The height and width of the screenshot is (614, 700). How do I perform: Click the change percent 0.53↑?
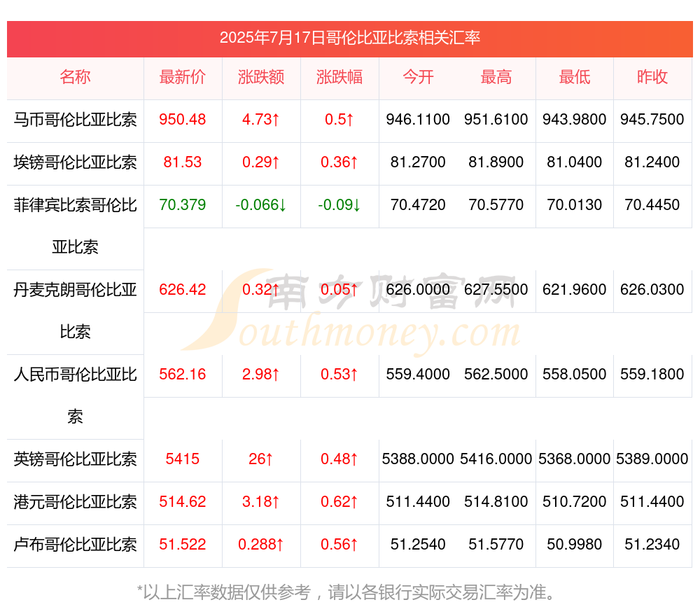(x=339, y=374)
